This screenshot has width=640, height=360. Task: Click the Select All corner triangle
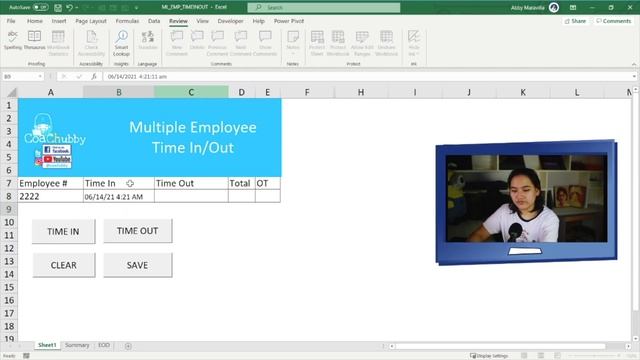click(11, 92)
